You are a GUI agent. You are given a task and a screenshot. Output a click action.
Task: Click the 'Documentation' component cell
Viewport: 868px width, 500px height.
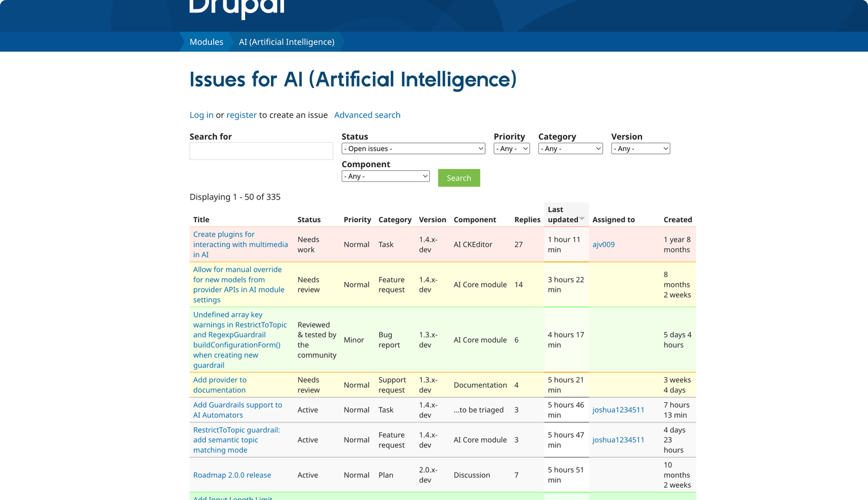tap(480, 385)
